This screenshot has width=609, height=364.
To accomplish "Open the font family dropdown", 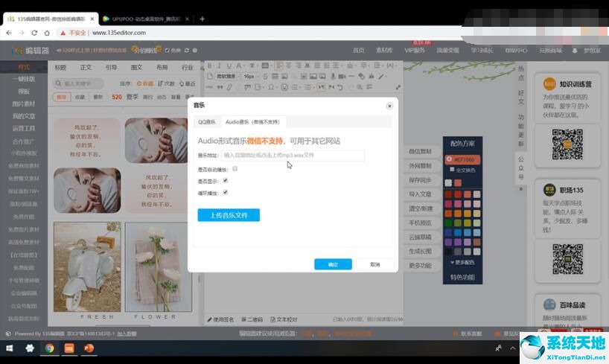I will pyautogui.click(x=228, y=77).
